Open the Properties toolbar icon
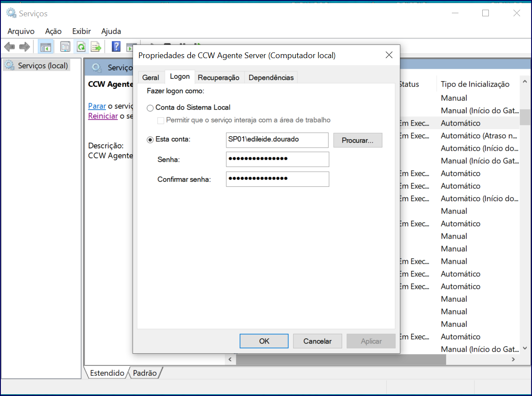This screenshot has width=532, height=396. (65, 47)
